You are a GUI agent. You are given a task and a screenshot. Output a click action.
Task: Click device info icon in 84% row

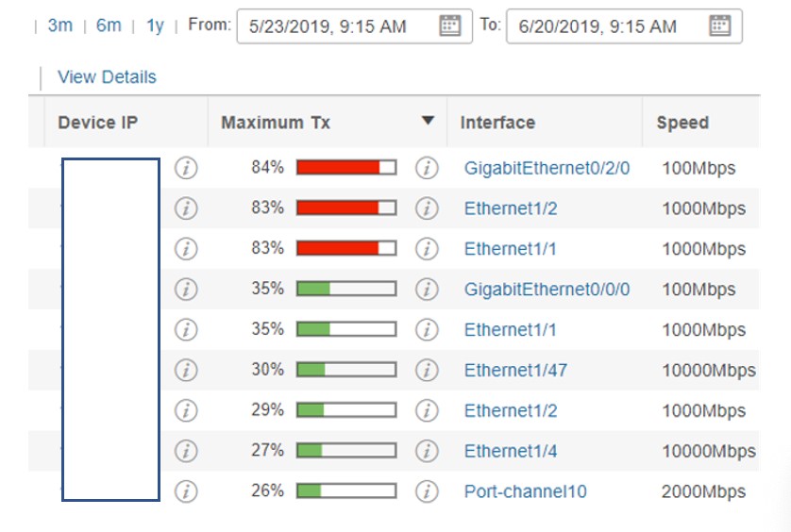click(186, 168)
